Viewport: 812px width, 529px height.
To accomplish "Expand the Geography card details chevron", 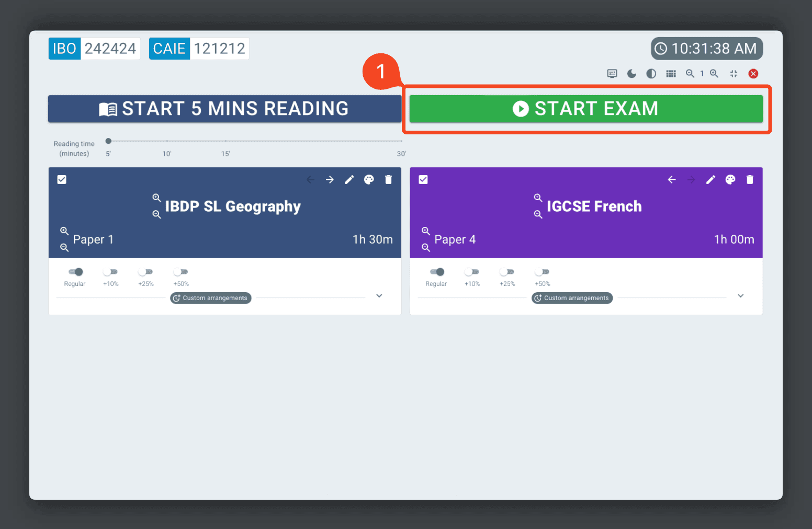I will click(x=379, y=296).
